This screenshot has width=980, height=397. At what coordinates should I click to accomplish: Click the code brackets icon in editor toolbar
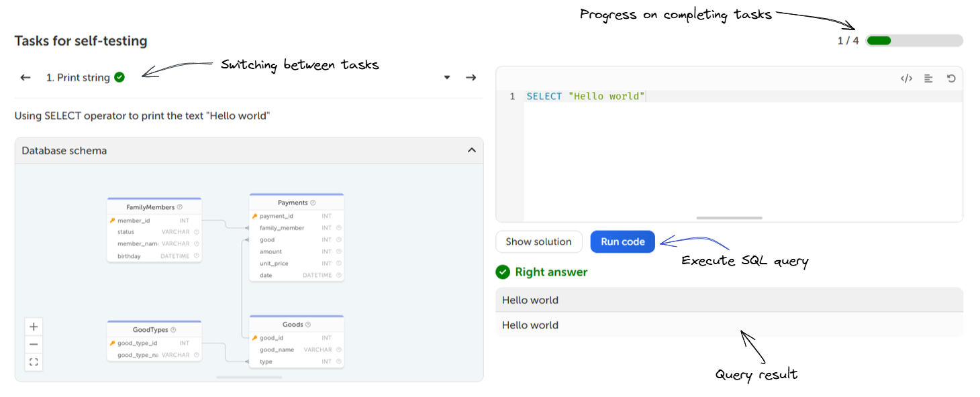click(x=906, y=78)
